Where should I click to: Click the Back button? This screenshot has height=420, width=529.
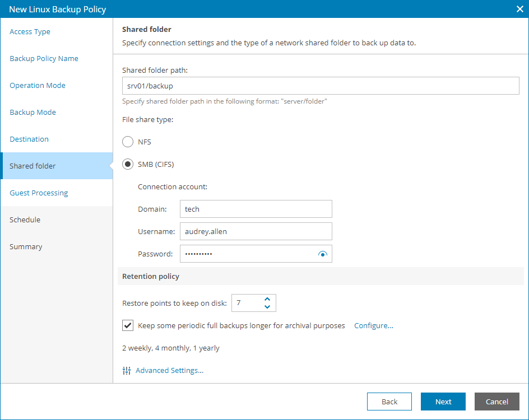(389, 402)
